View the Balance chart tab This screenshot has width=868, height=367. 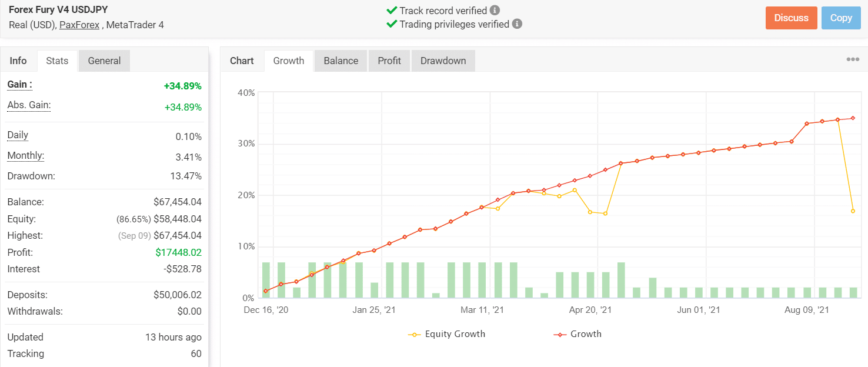(340, 60)
